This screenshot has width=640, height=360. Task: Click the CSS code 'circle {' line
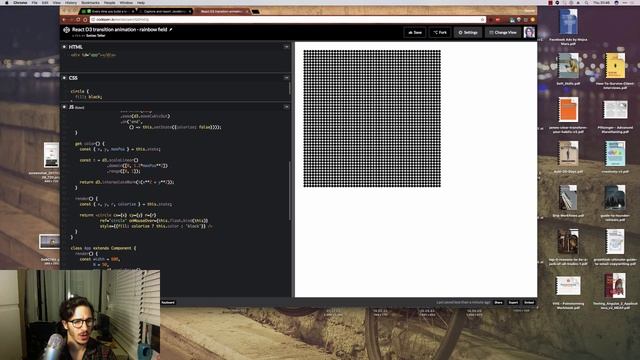80,91
